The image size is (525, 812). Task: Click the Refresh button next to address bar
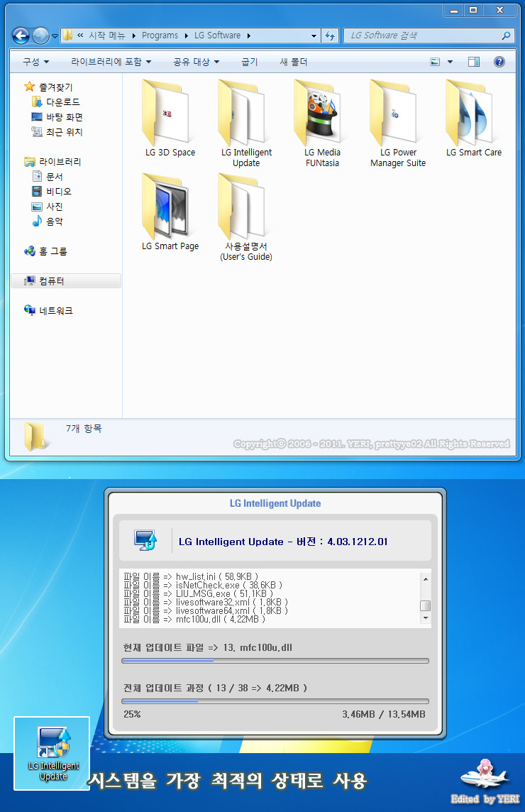pyautogui.click(x=330, y=35)
